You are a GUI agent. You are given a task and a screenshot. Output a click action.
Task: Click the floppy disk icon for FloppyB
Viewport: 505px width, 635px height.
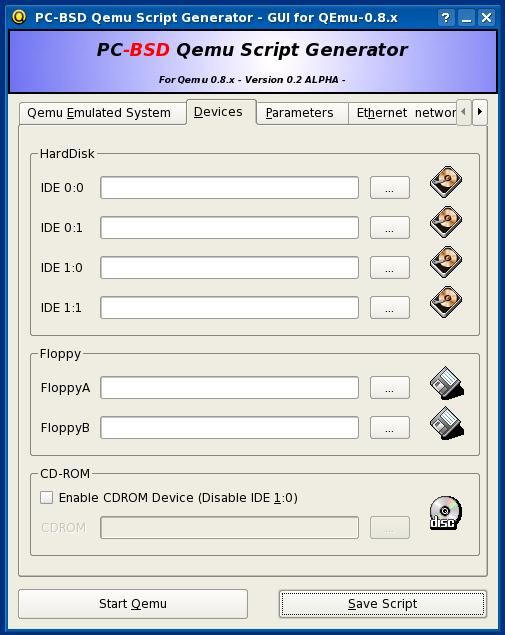pos(447,423)
